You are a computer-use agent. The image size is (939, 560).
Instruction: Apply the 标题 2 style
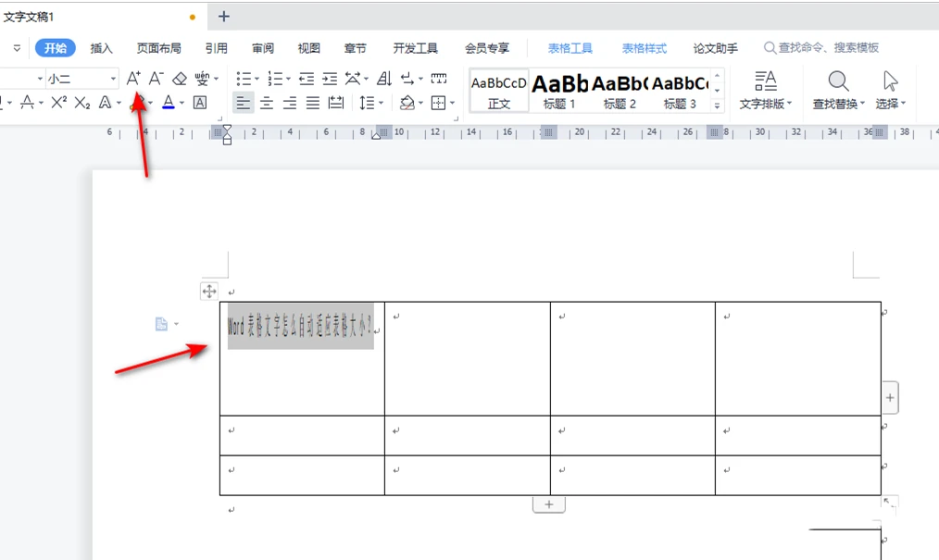tap(620, 91)
